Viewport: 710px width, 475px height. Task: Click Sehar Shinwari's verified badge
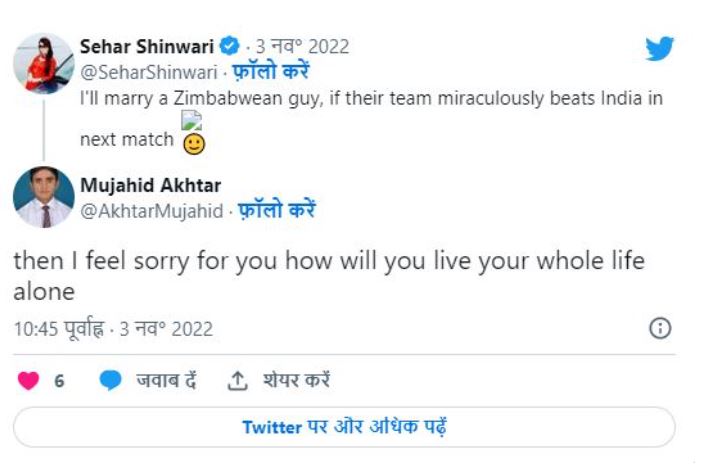tap(230, 47)
